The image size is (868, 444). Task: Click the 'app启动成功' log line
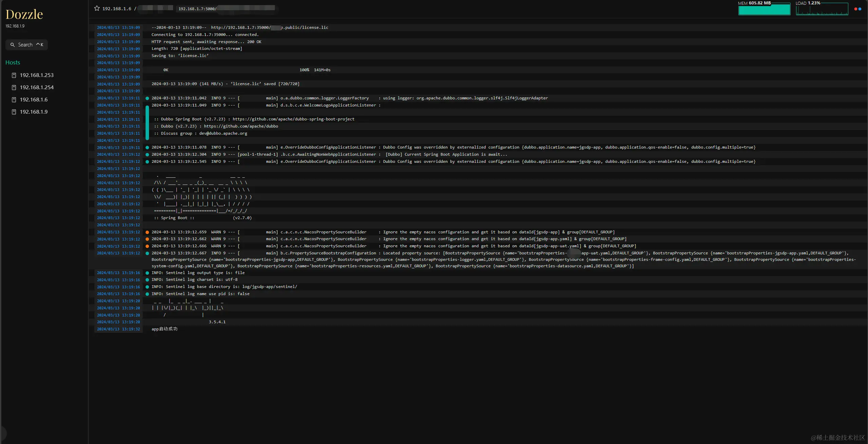pos(165,329)
